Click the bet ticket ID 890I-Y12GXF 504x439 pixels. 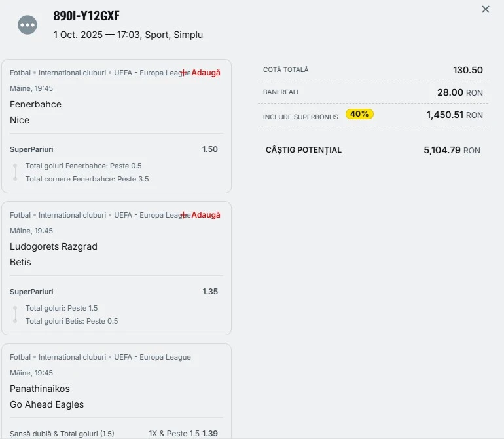pos(86,16)
